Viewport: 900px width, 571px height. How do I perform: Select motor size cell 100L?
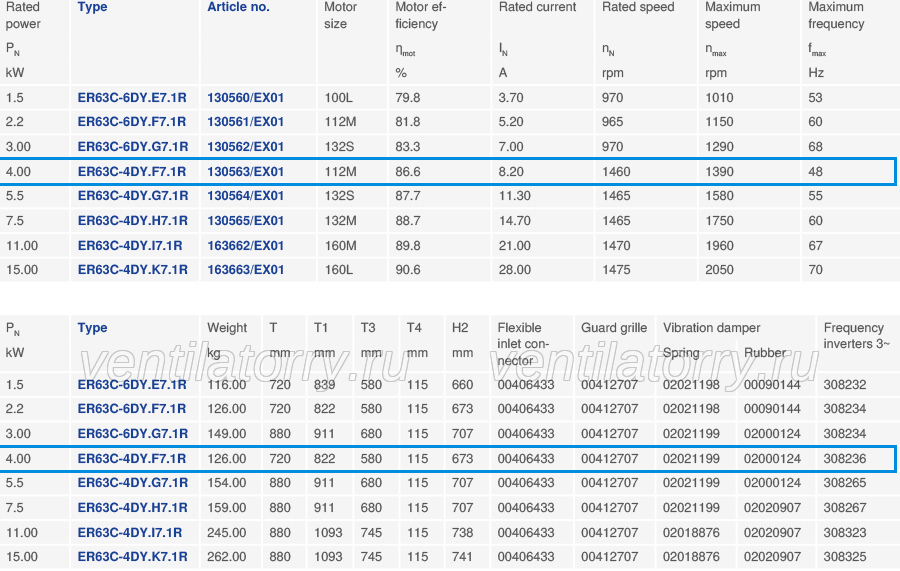pyautogui.click(x=339, y=98)
